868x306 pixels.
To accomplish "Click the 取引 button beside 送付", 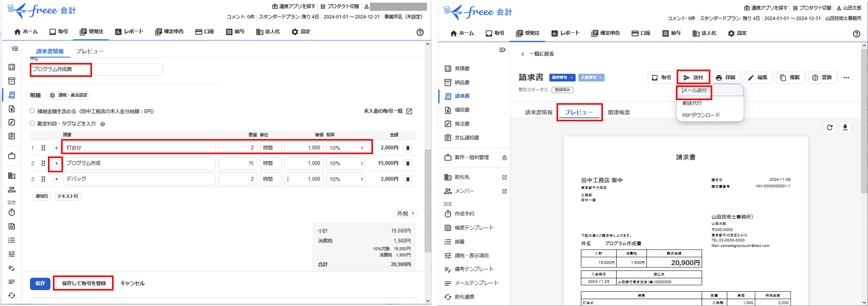I will click(x=661, y=77).
